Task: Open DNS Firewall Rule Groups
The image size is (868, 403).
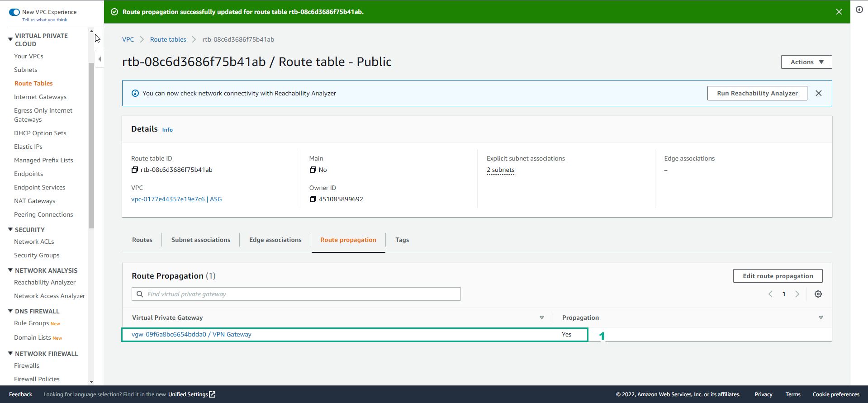Action: coord(31,323)
